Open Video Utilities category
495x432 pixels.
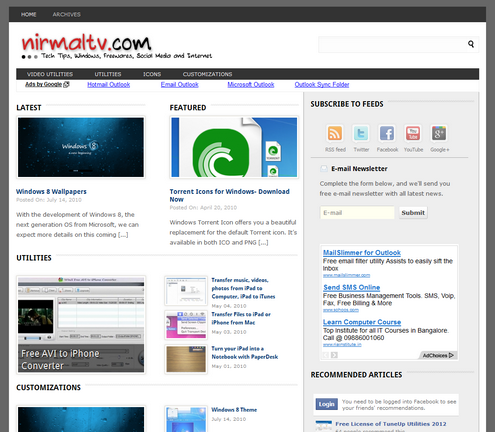(50, 74)
